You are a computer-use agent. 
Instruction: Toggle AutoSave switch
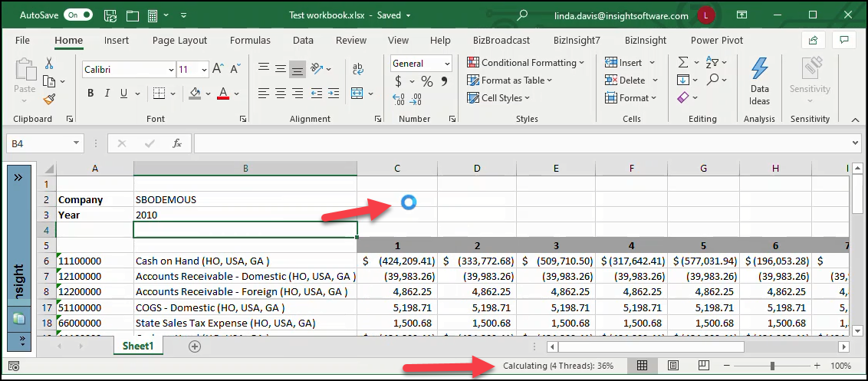tap(77, 15)
